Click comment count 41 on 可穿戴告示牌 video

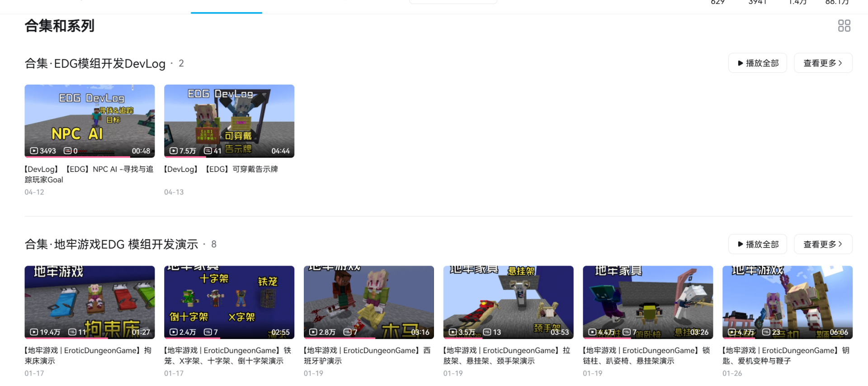coord(212,151)
